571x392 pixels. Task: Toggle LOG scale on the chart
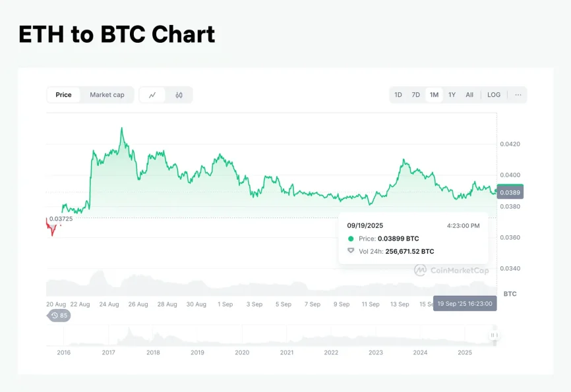[x=494, y=95]
